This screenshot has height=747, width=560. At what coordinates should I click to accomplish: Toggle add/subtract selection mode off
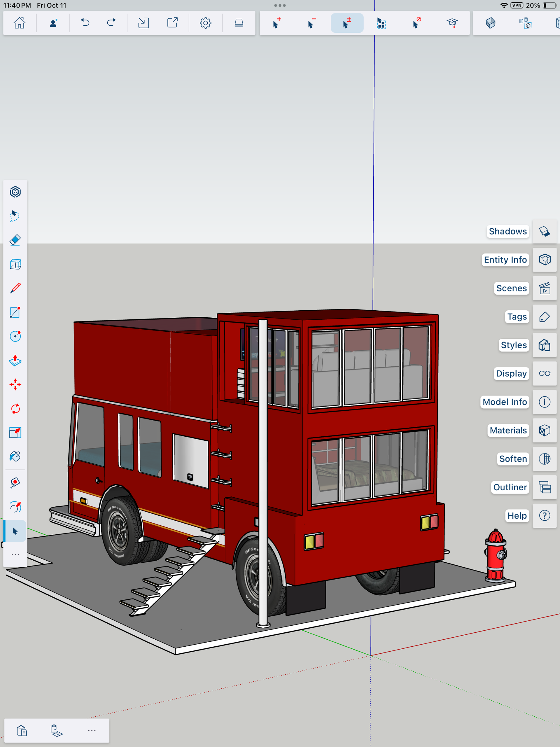click(x=347, y=23)
